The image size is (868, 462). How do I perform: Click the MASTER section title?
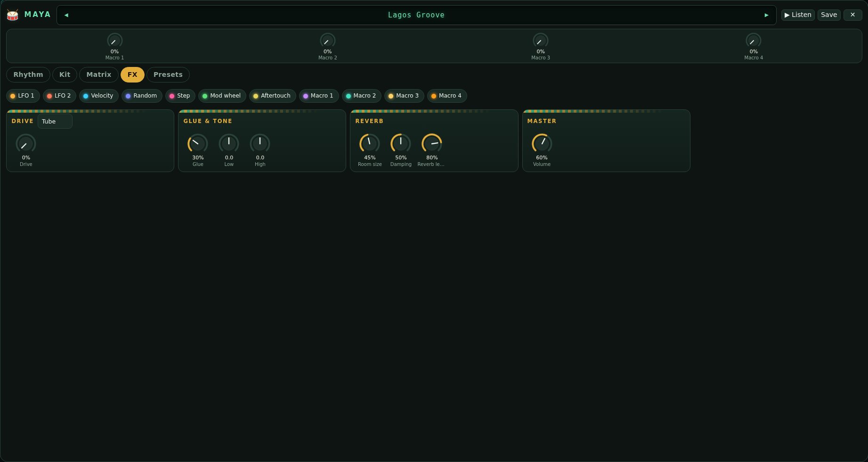[x=542, y=121]
